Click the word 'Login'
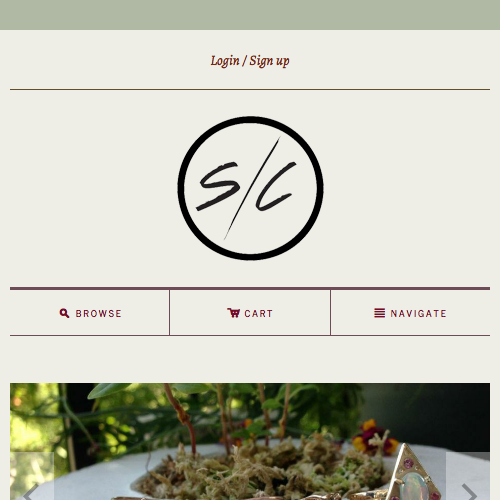Screen dimensions: 500x500 [x=225, y=61]
